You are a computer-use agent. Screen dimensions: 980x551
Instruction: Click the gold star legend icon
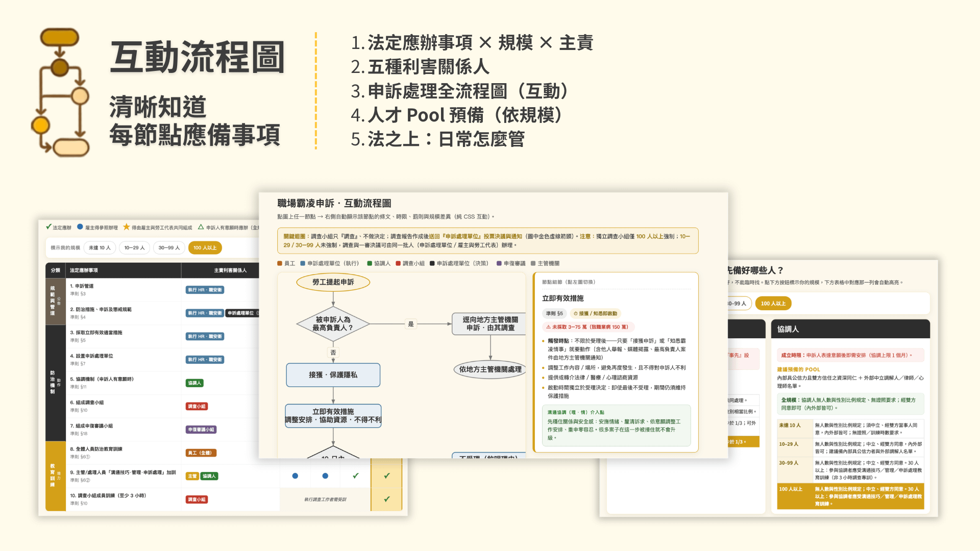(x=127, y=227)
